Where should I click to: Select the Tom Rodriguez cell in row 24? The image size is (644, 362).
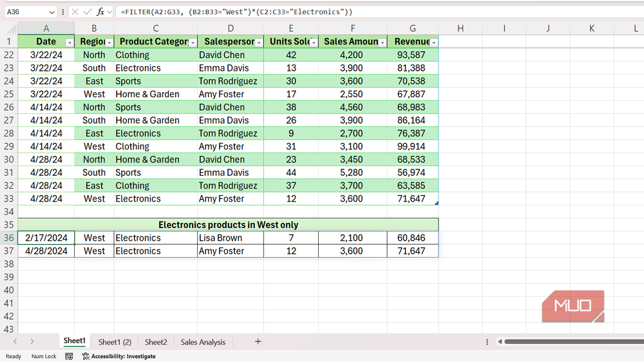click(x=231, y=81)
